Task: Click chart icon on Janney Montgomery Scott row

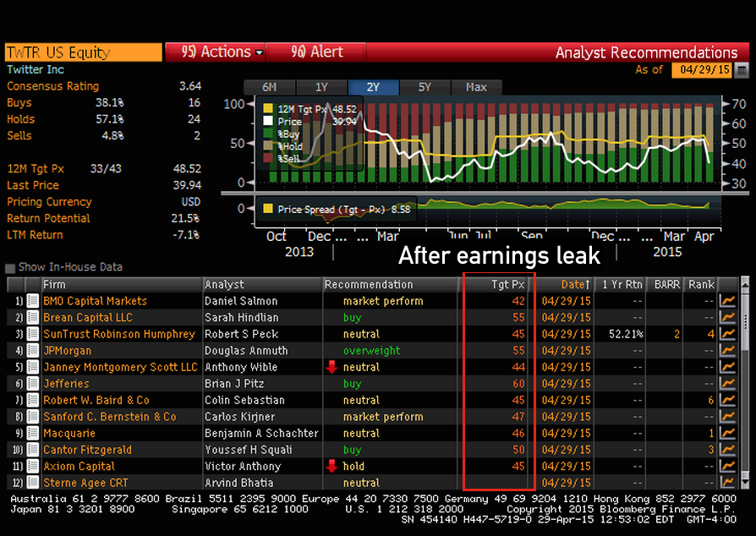Action: [x=727, y=367]
